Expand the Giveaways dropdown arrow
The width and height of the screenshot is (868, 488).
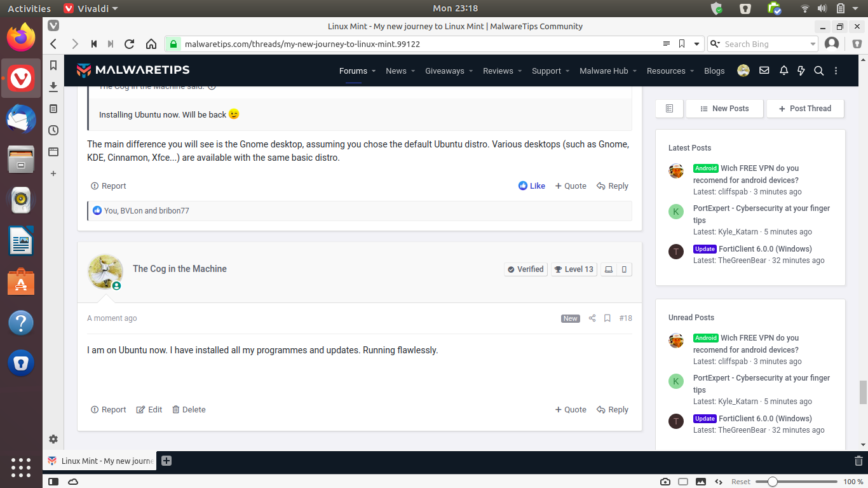[471, 71]
